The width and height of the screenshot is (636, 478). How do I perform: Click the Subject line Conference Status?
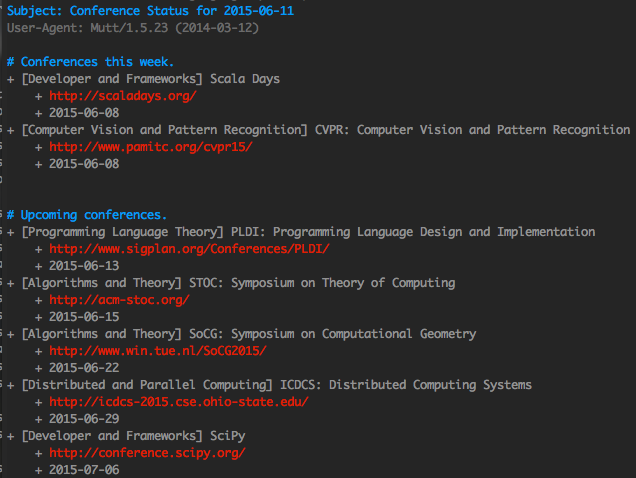pos(150,11)
